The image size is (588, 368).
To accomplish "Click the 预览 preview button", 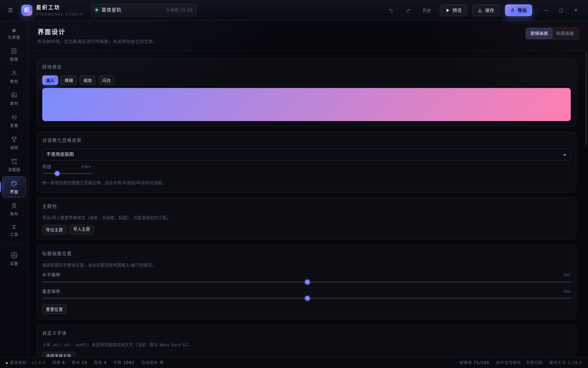I will [453, 10].
